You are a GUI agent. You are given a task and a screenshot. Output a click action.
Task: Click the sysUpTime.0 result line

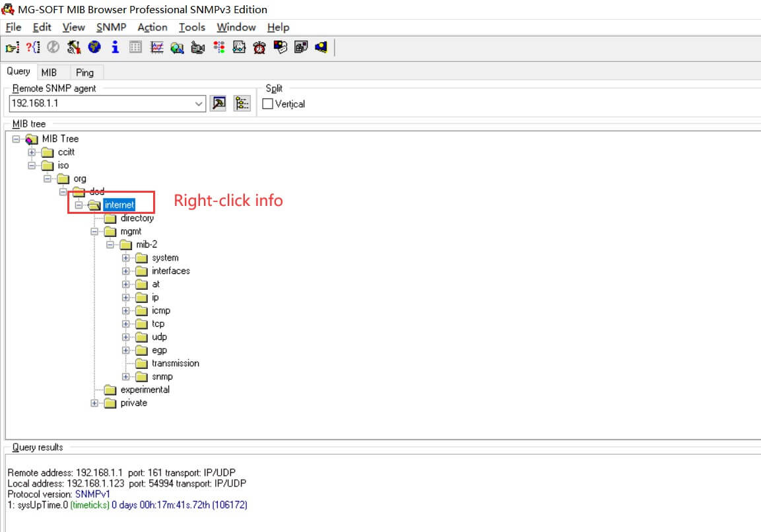pos(127,506)
